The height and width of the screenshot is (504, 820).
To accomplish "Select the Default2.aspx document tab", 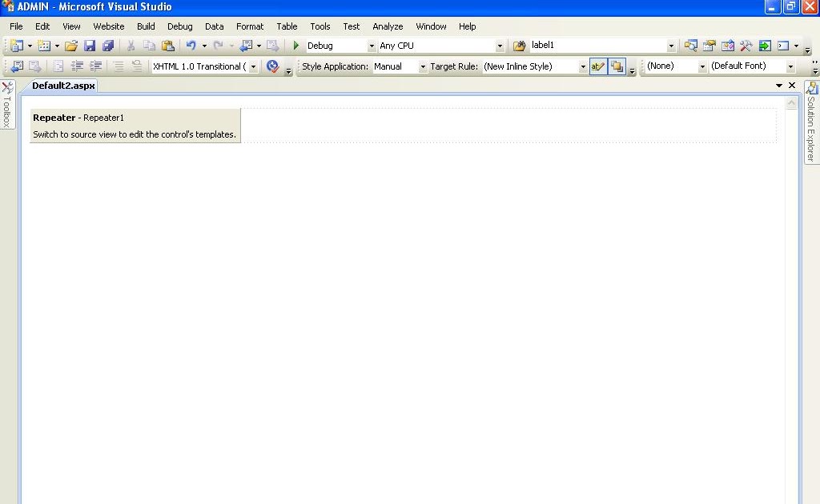I will [62, 85].
